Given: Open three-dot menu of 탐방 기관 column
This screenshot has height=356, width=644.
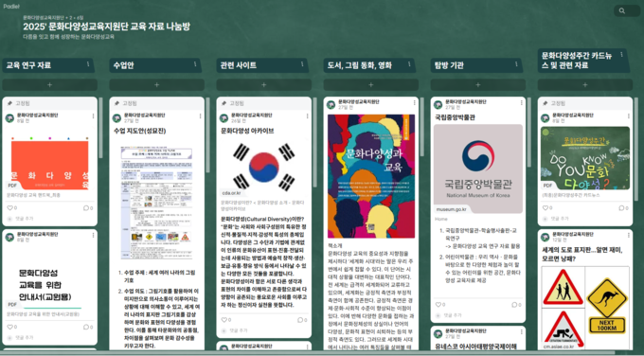Looking at the screenshot, I should pyautogui.click(x=516, y=64).
